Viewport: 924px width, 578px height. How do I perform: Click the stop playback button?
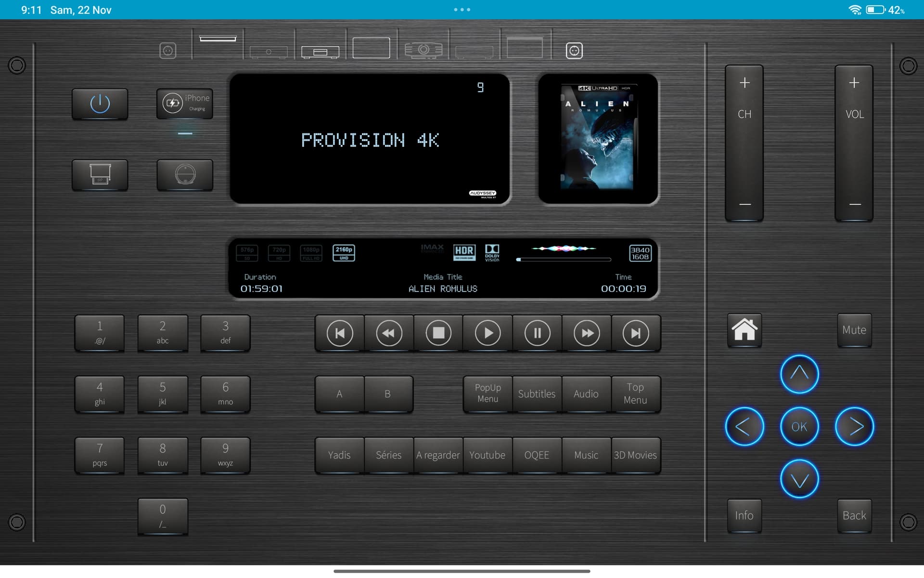[x=438, y=333]
